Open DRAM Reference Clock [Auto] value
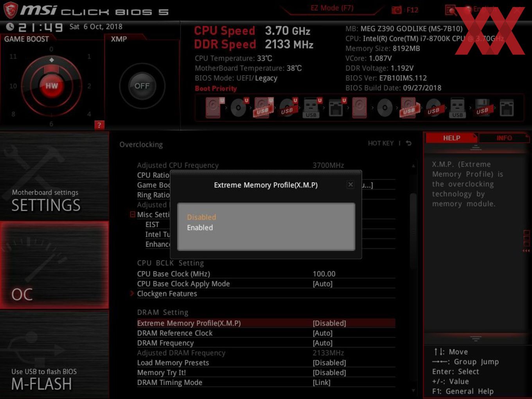 (x=323, y=333)
